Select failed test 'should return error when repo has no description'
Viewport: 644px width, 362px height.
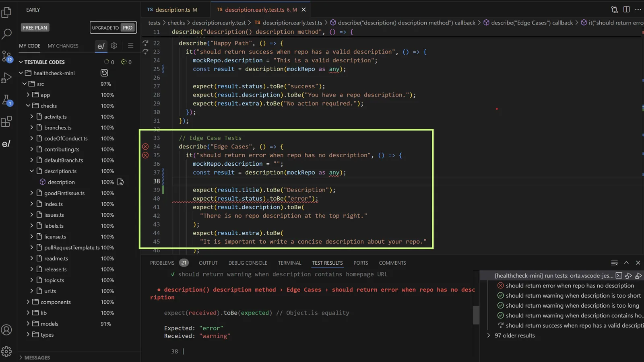coord(570,286)
